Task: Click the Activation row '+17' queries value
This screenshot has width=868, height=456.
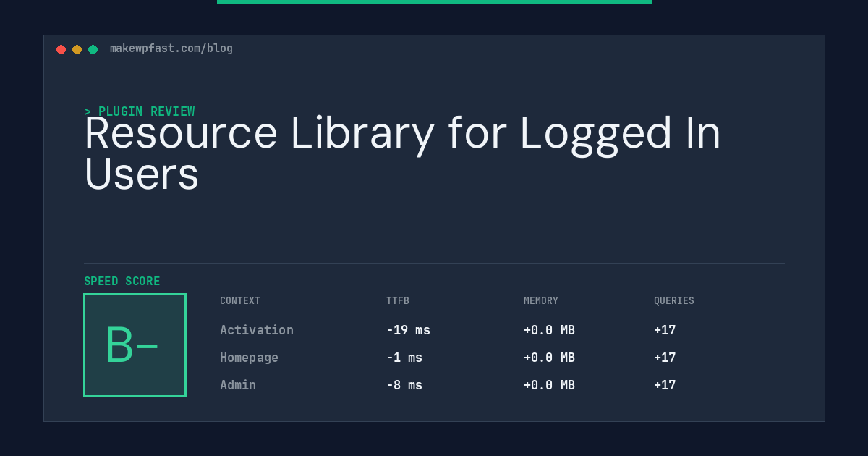Action: [665, 330]
